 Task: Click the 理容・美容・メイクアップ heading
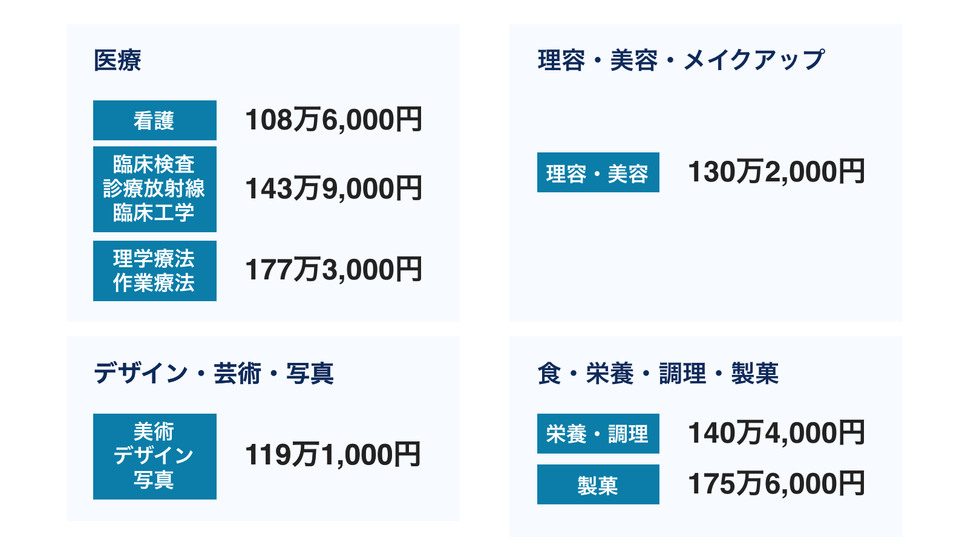[681, 60]
